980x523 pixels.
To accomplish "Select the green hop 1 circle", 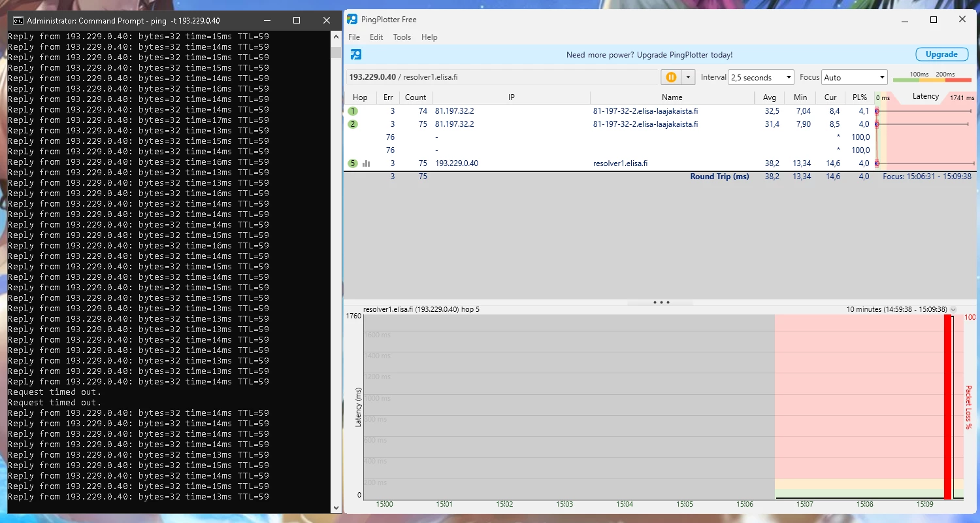I will (353, 111).
